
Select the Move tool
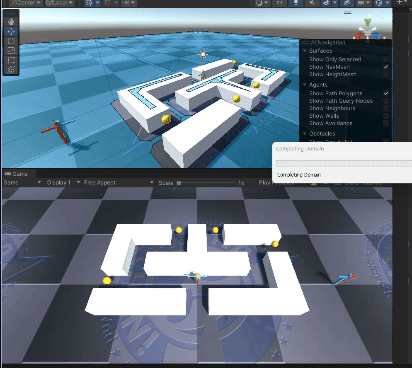click(x=11, y=32)
